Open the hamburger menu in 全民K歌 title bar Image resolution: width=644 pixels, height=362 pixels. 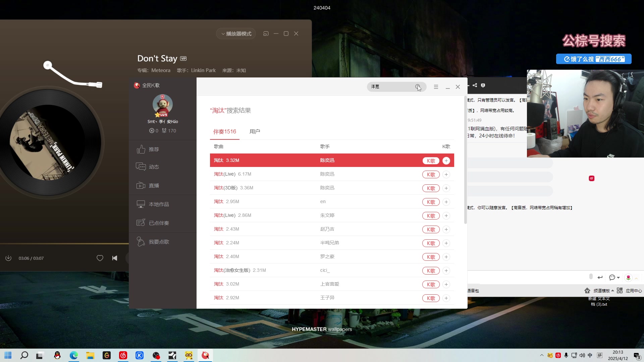436,87
